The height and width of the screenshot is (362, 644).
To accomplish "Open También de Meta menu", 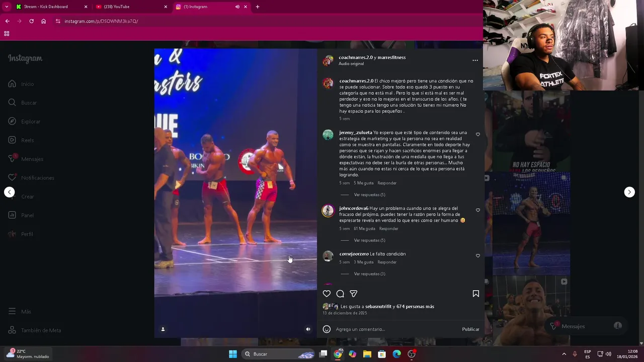I will 35,330.
